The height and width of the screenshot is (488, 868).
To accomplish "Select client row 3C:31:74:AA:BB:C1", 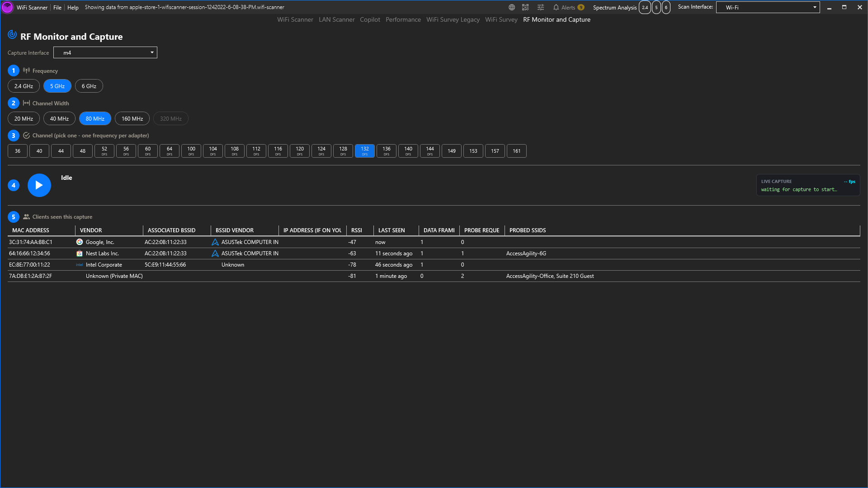I will click(434, 242).
